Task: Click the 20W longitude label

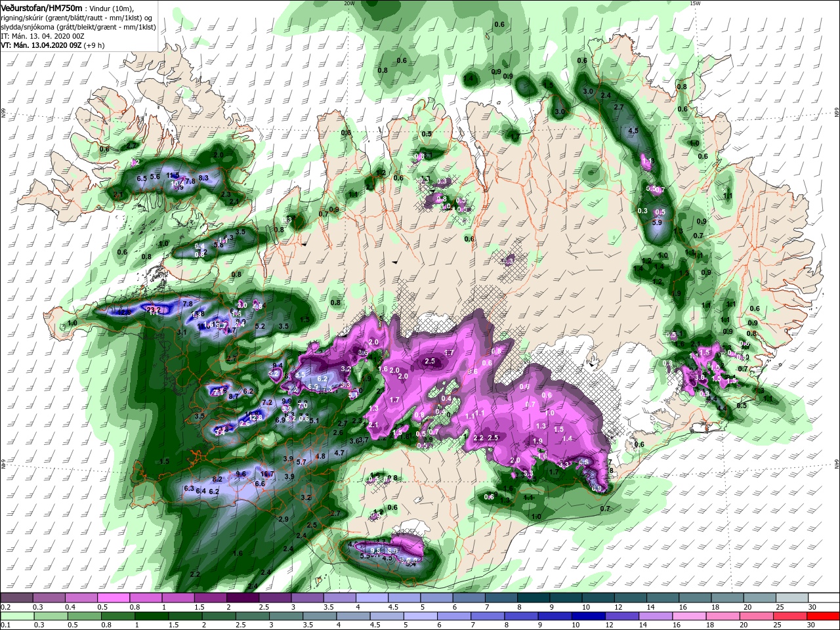Action: tap(349, 3)
